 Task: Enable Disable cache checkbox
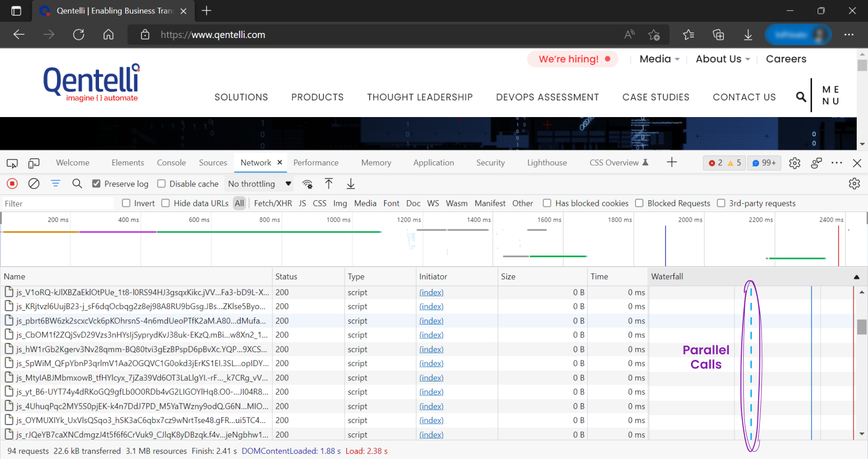(161, 183)
